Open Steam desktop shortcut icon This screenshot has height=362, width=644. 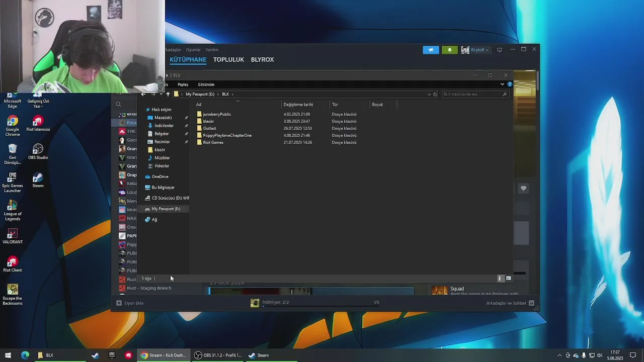point(38,180)
